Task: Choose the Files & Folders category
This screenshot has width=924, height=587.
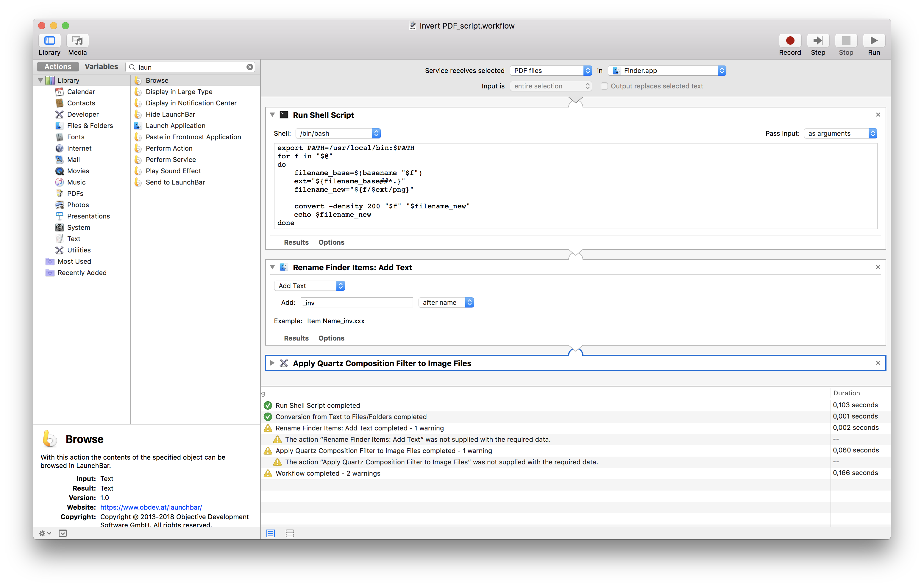Action: pyautogui.click(x=90, y=125)
